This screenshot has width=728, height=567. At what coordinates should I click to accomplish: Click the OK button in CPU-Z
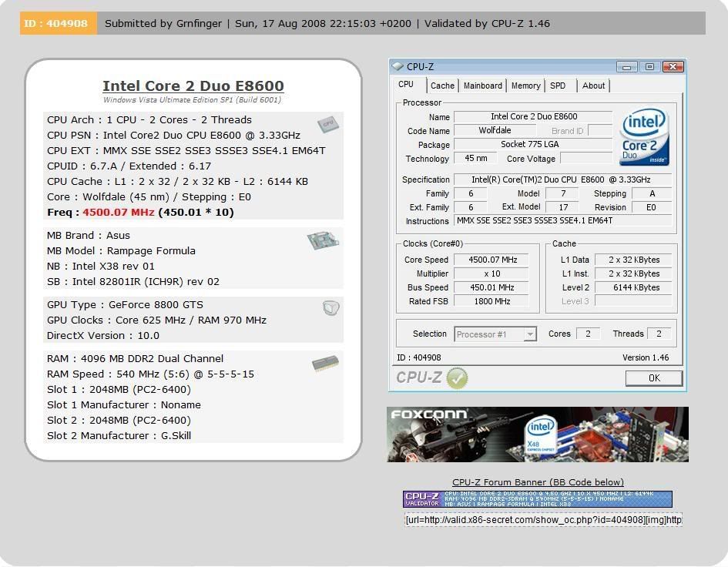[x=654, y=378]
